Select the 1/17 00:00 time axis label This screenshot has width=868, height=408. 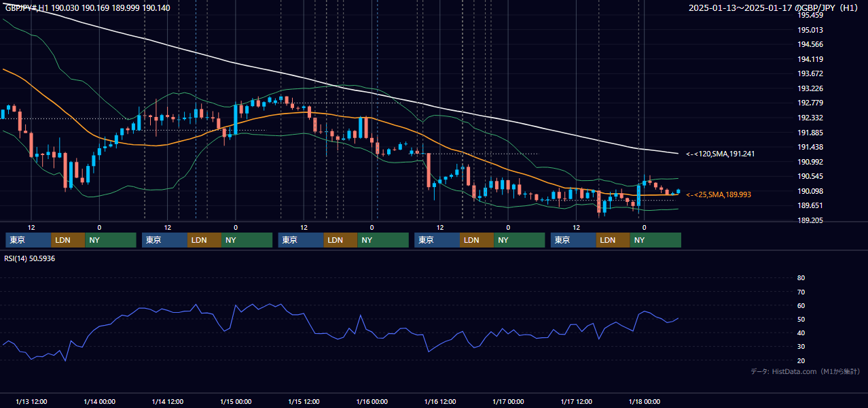coord(508,401)
